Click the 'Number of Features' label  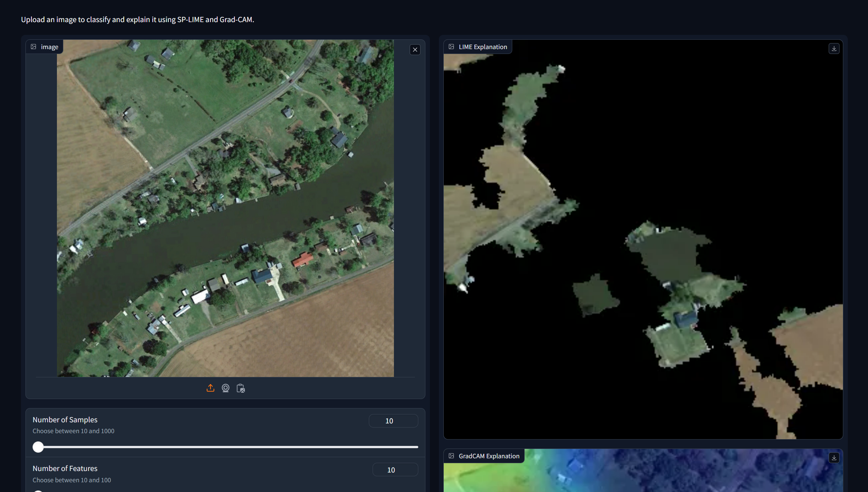point(65,468)
